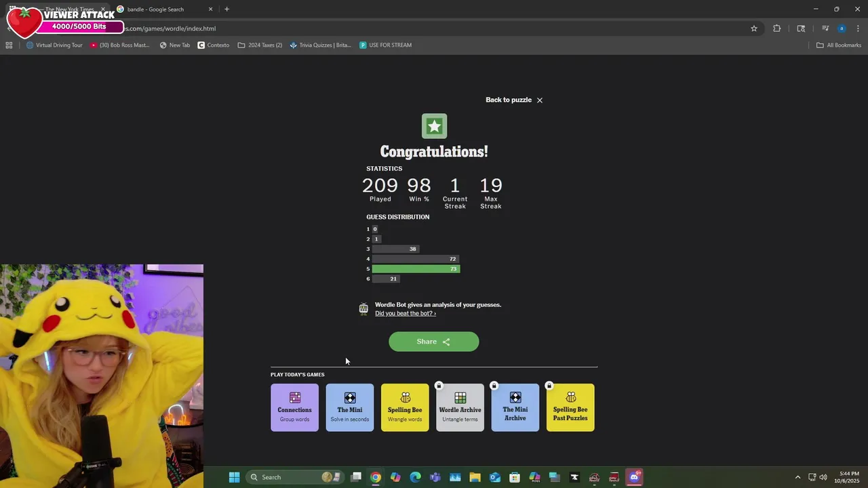Open a new browser tab

click(226, 9)
